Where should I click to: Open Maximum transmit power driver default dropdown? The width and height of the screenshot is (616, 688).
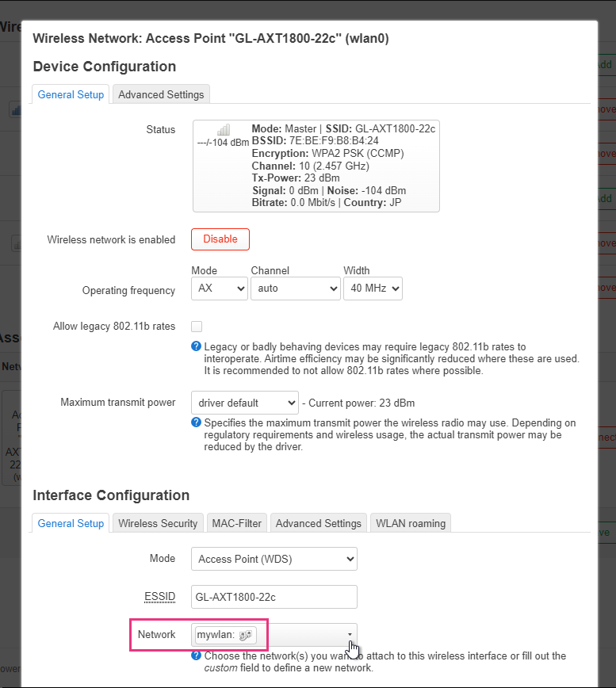click(245, 403)
